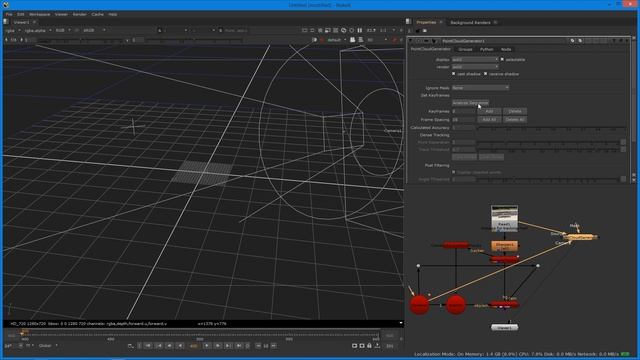Open the Cache menu
Image resolution: width=640 pixels, height=360 pixels.
pos(98,14)
